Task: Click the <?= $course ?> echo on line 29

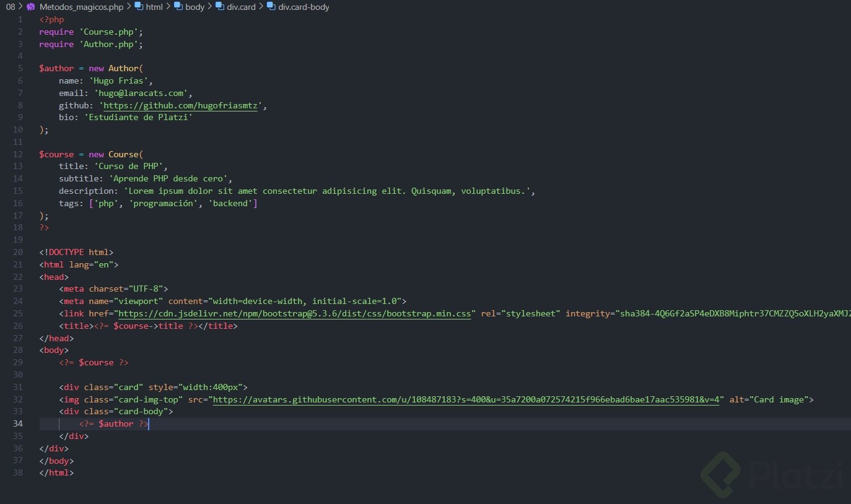Action: point(94,363)
